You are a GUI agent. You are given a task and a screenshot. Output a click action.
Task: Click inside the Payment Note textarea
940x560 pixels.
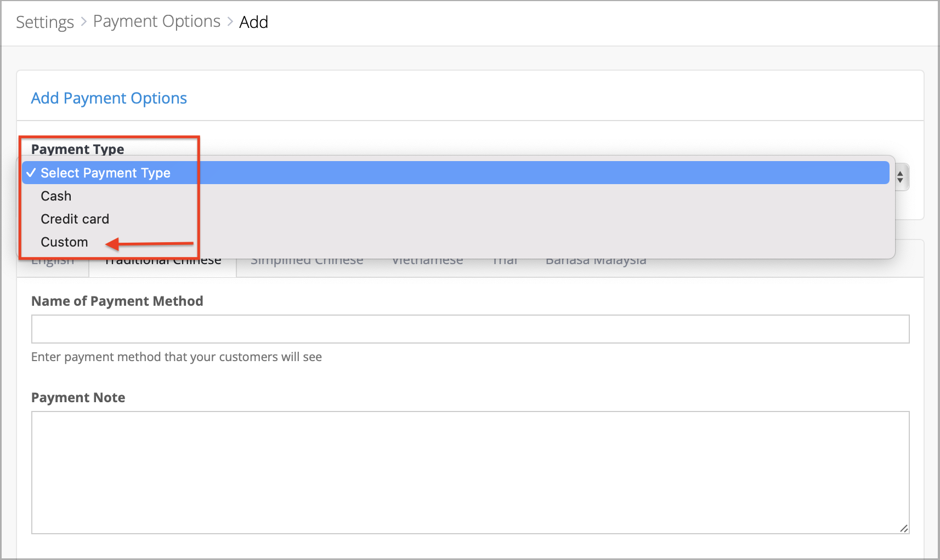pyautogui.click(x=470, y=471)
